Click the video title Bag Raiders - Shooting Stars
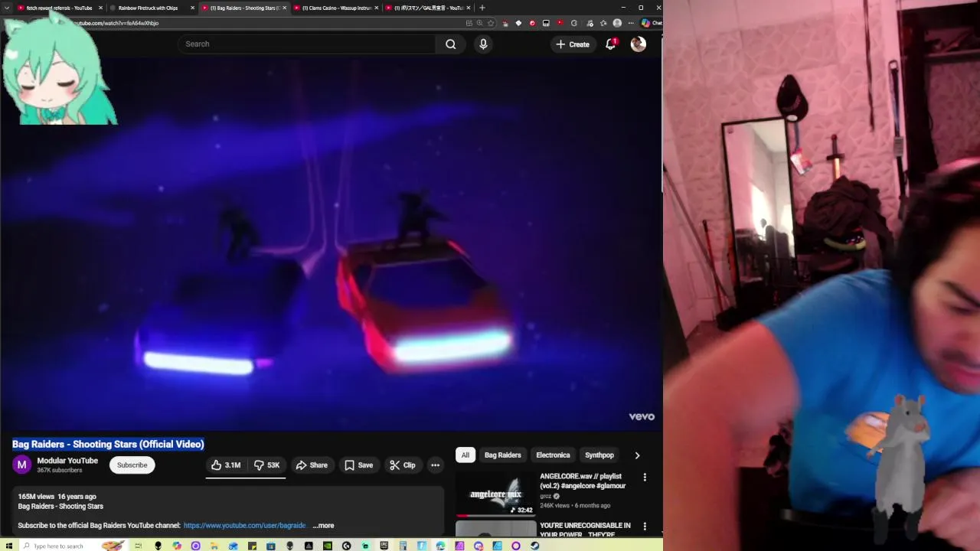This screenshot has width=980, height=551. [108, 444]
